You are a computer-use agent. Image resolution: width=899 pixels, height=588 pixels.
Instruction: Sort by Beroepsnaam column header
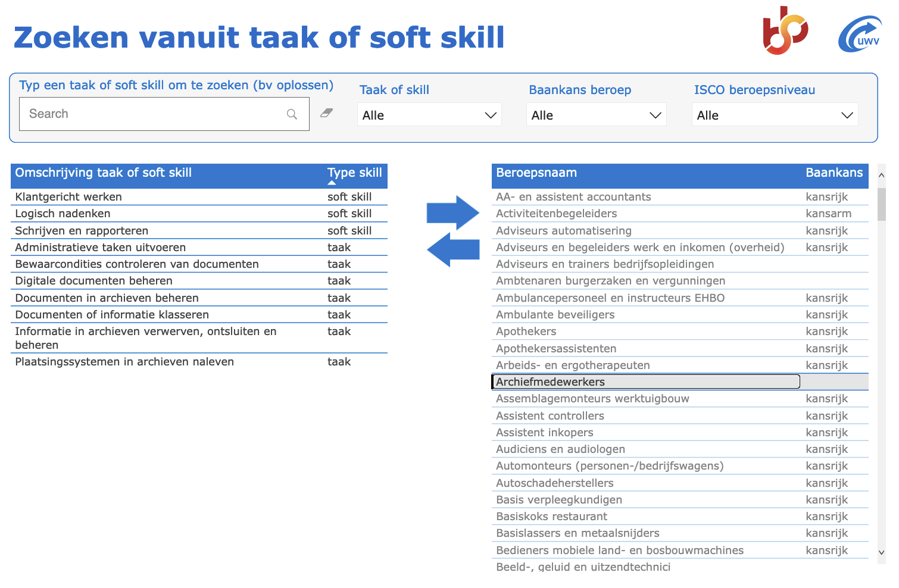click(536, 173)
